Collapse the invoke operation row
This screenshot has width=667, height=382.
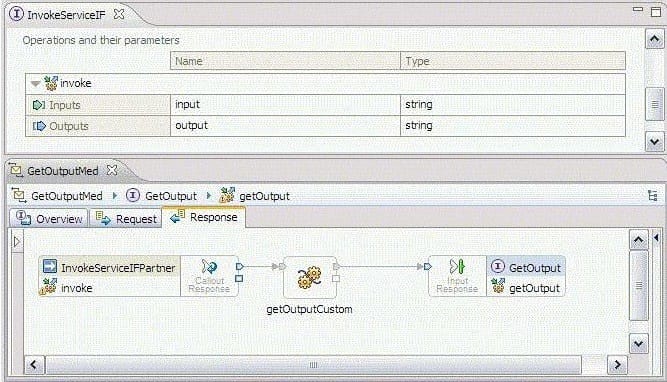coord(35,83)
